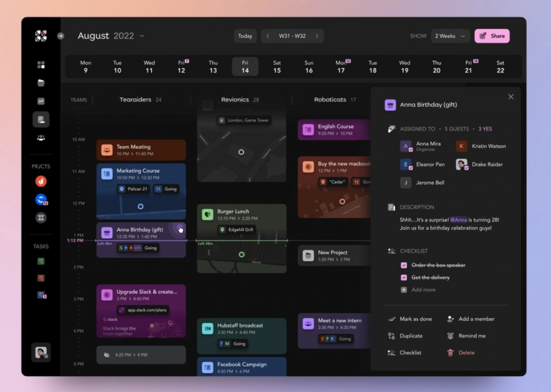This screenshot has height=392, width=551.
Task: Click the next week chevron beside W31-W32
Action: pos(316,35)
